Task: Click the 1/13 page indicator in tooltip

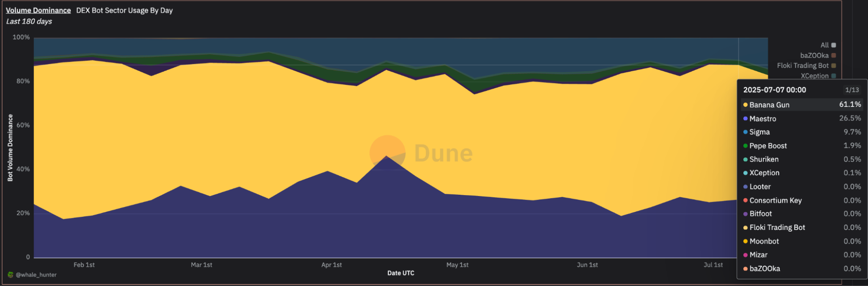Action: (852, 90)
